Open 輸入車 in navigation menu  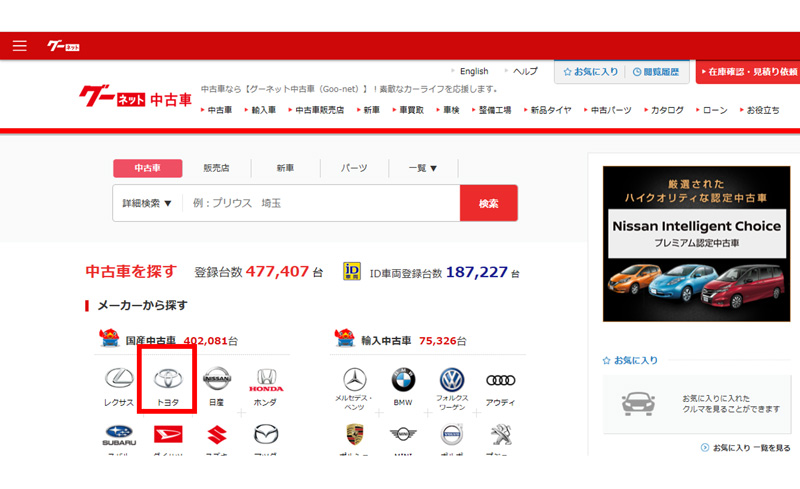[263, 110]
